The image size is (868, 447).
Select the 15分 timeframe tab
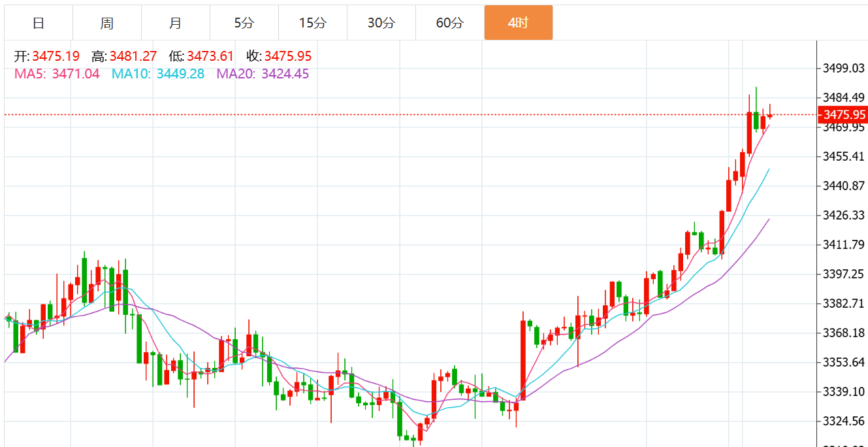(x=313, y=23)
